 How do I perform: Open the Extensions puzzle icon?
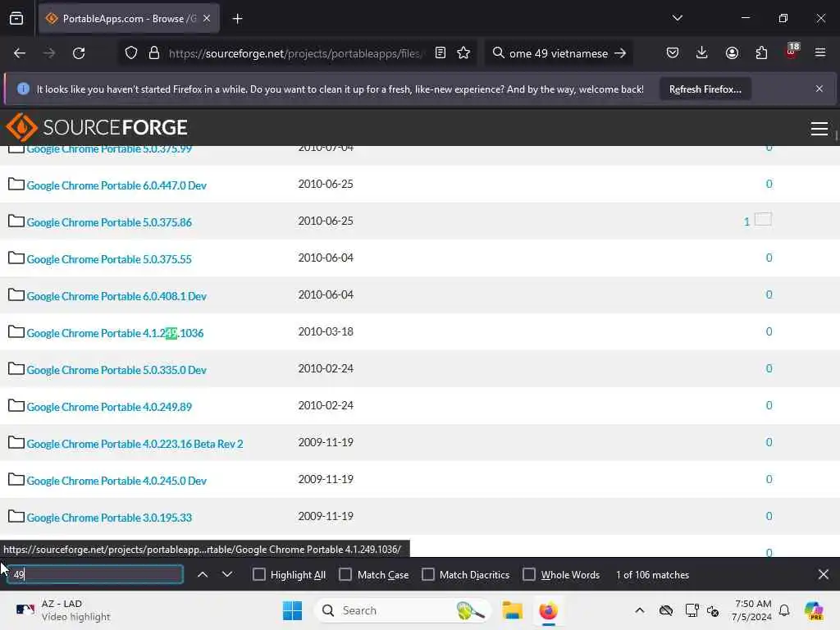[761, 52]
